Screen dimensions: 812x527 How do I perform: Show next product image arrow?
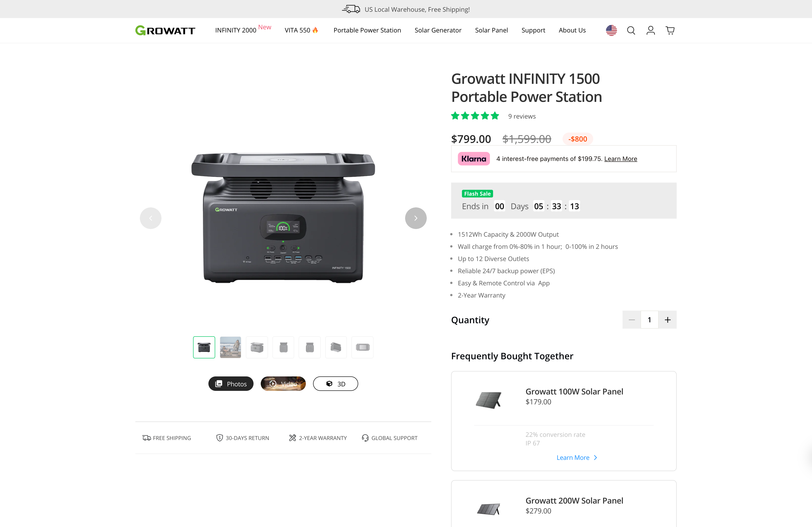415,218
